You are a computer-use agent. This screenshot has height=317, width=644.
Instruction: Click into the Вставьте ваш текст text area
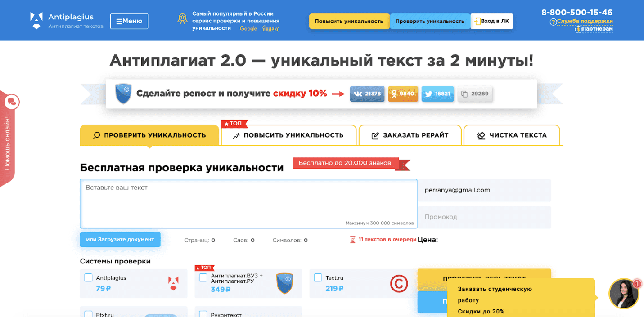(x=248, y=203)
